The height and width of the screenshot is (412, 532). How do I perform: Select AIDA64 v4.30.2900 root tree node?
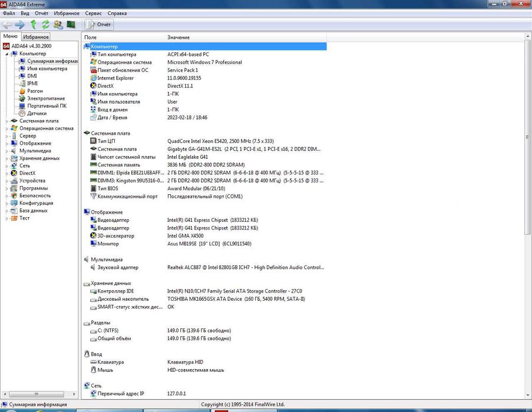32,46
